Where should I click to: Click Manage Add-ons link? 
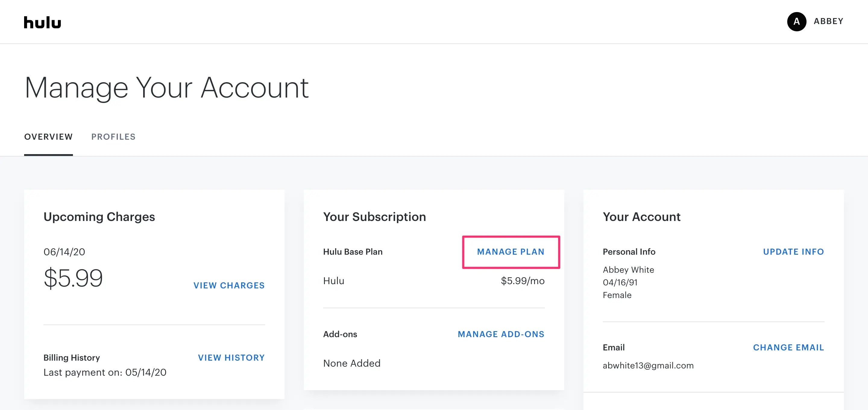tap(501, 334)
